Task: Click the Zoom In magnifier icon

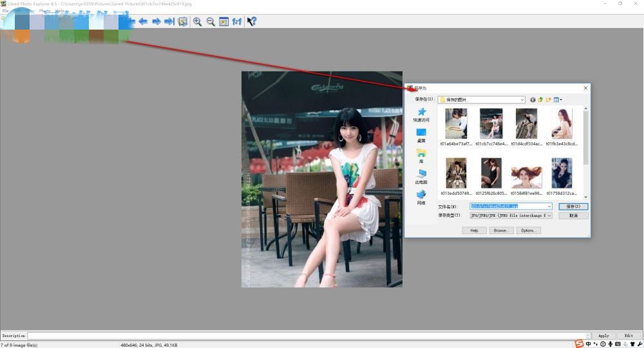Action: 197,21
